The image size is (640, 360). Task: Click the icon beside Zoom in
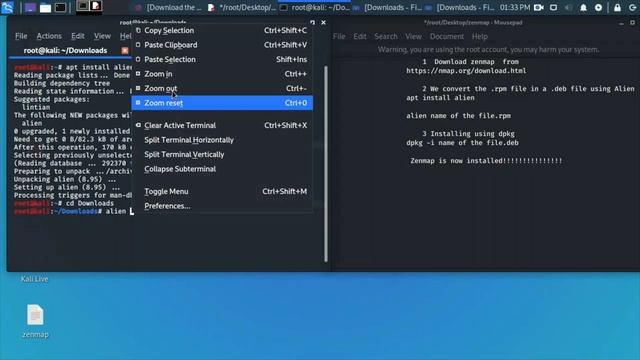138,74
